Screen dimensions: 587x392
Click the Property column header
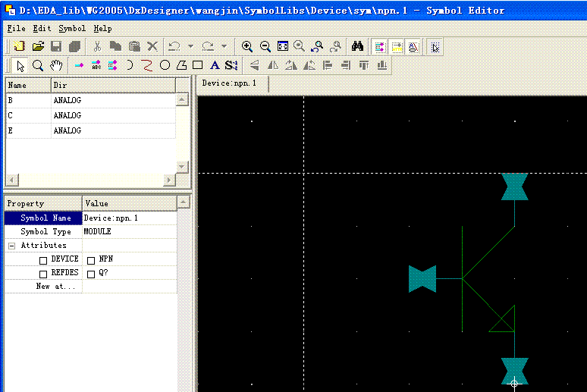(43, 203)
